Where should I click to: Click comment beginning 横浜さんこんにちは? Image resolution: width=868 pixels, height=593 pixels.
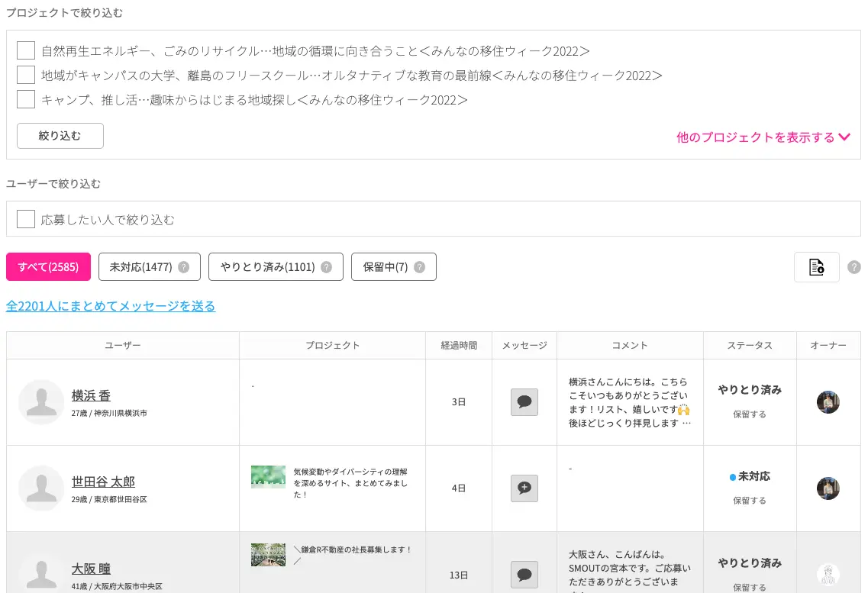click(629, 402)
